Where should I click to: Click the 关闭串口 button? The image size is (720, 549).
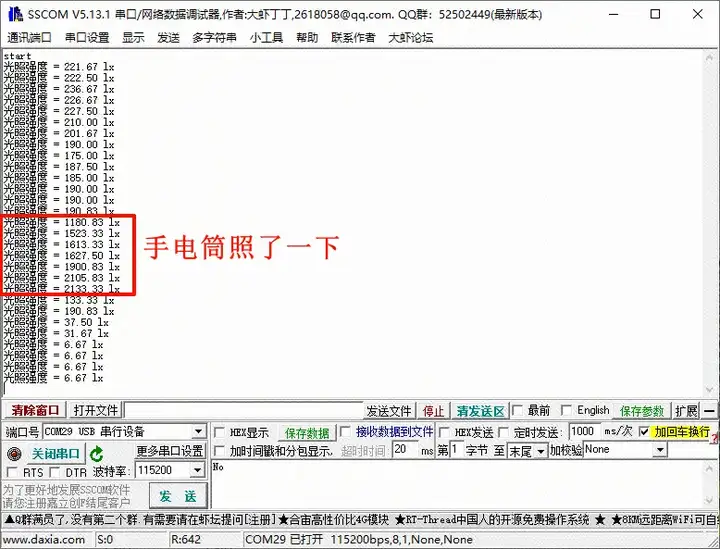click(x=56, y=454)
